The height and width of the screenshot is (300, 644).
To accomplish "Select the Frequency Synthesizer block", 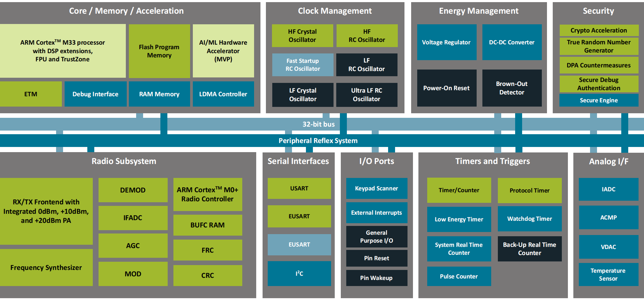I will click(46, 268).
